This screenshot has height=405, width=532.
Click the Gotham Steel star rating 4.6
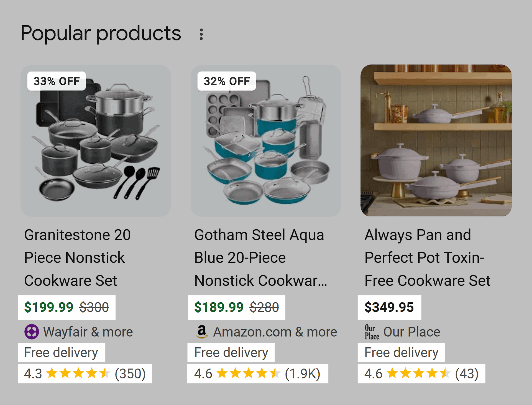pyautogui.click(x=258, y=374)
